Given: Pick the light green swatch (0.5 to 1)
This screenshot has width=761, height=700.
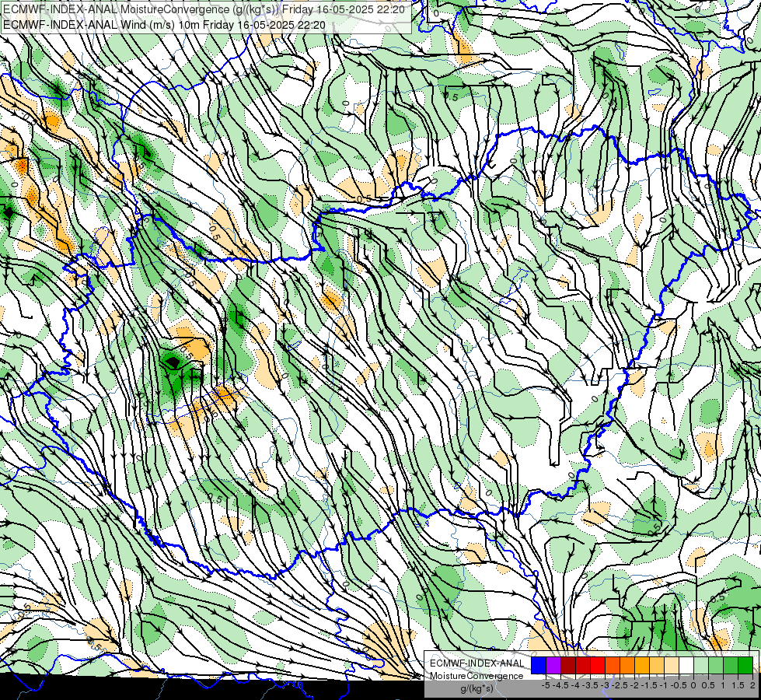Looking at the screenshot, I should 716,666.
